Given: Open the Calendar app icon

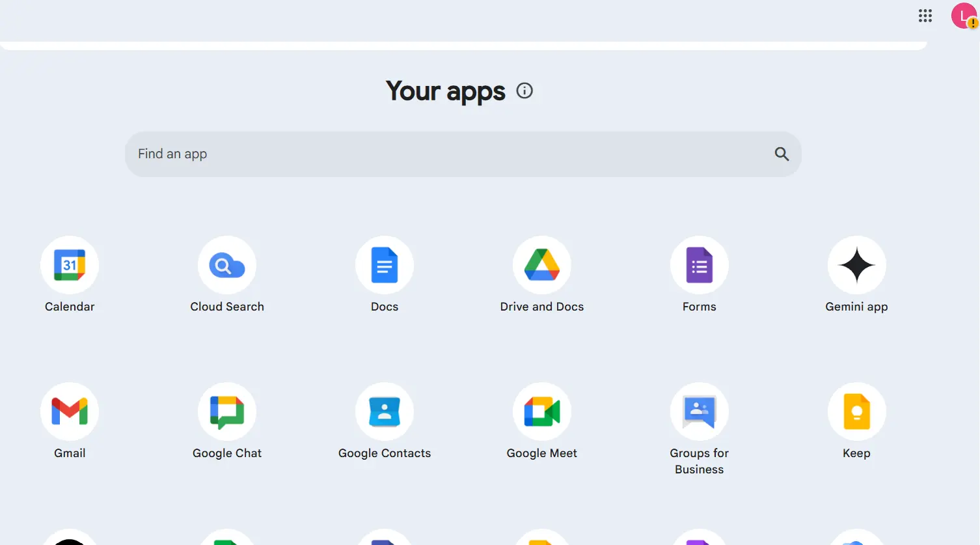Looking at the screenshot, I should point(70,265).
